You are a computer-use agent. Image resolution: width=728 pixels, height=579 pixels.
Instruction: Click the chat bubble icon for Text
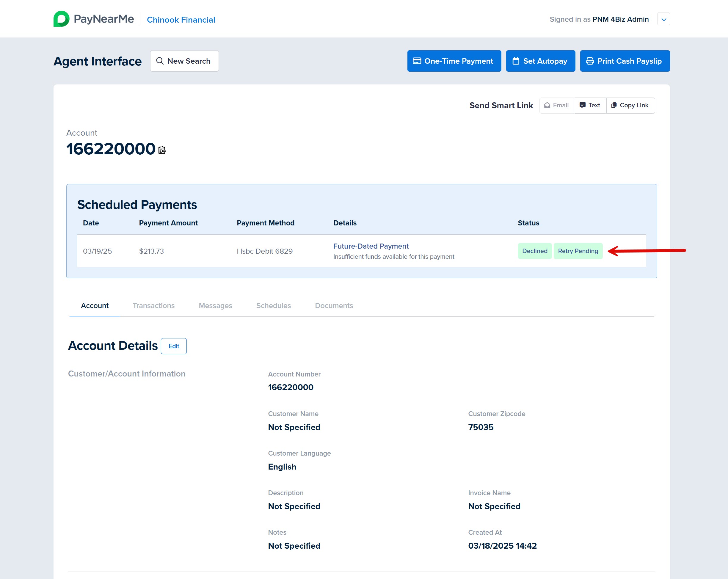(x=583, y=105)
